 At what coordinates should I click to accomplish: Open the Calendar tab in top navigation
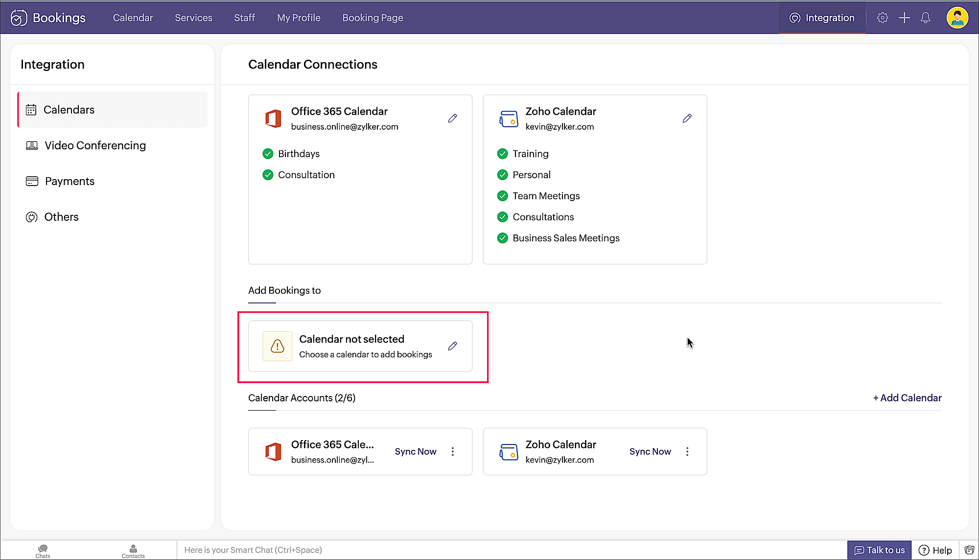tap(133, 18)
